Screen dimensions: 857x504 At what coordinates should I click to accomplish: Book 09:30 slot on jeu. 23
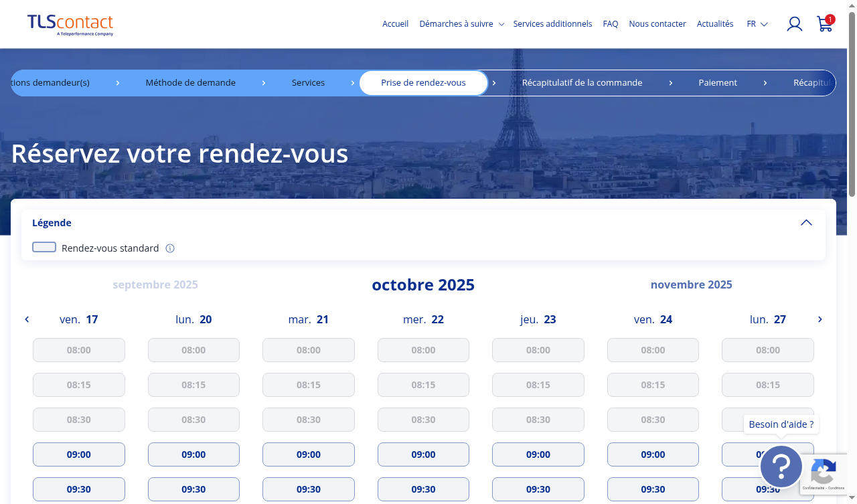538,489
